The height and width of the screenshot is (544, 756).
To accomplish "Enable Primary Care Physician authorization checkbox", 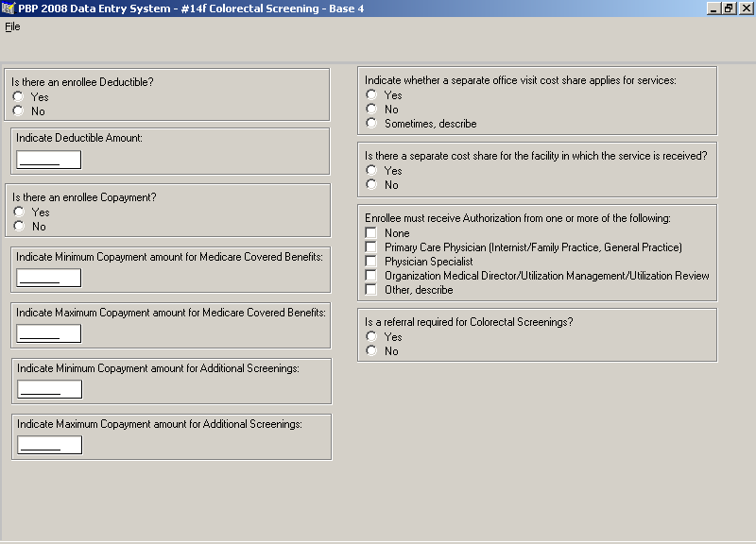I will 371,247.
